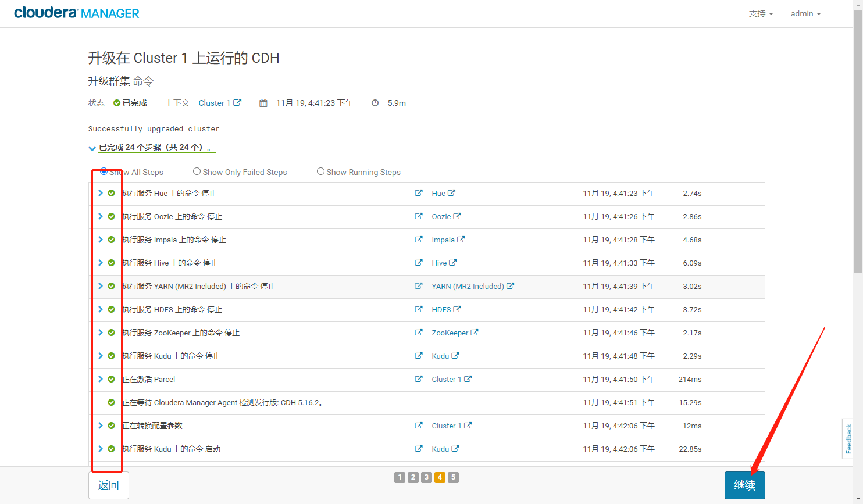Open external-link icon in config conversion row

click(x=419, y=426)
